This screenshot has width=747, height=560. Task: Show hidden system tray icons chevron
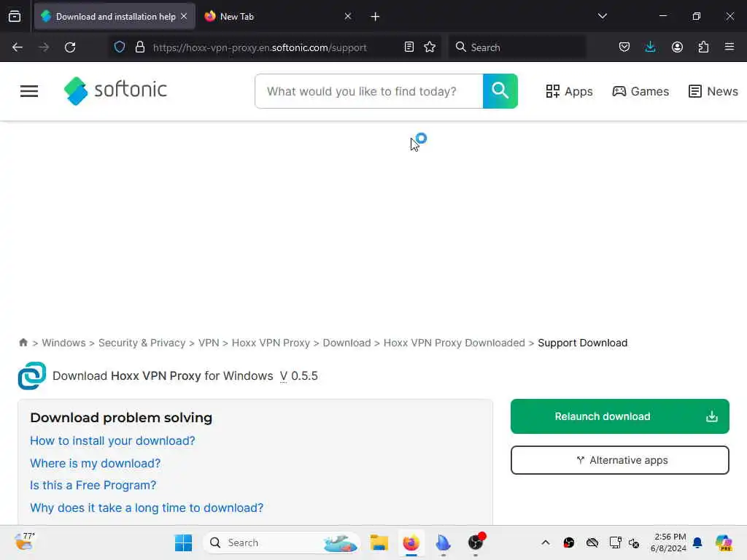coord(546,542)
